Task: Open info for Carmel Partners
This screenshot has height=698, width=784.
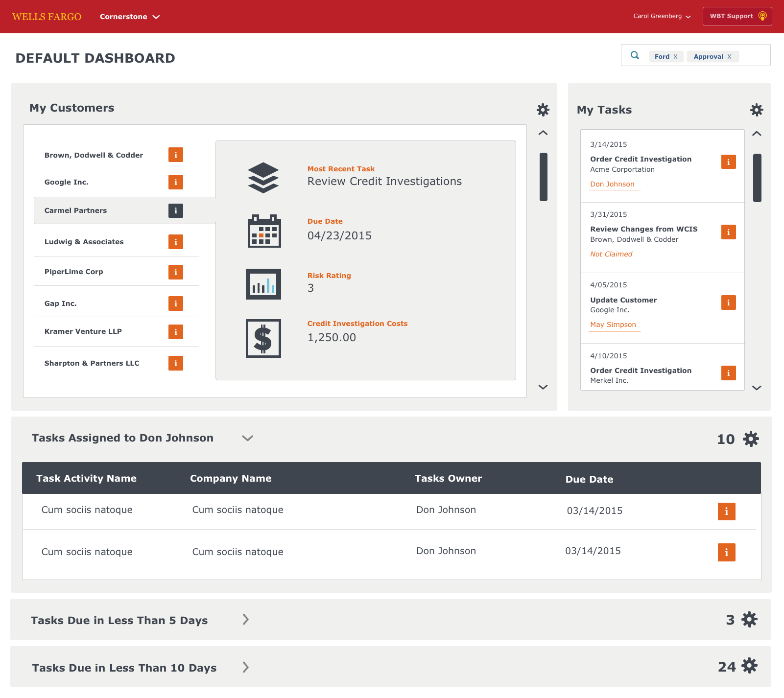Action: click(x=175, y=210)
